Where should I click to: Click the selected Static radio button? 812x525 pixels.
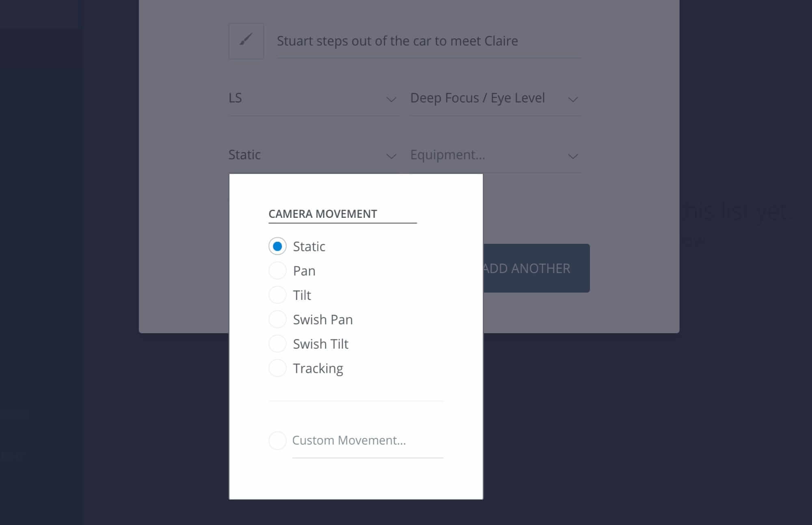(x=278, y=246)
